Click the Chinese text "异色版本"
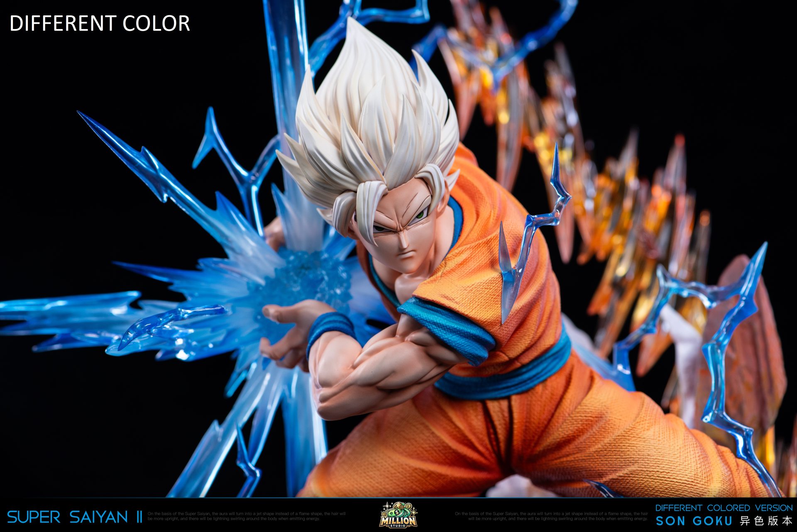797x532 pixels. 766,521
